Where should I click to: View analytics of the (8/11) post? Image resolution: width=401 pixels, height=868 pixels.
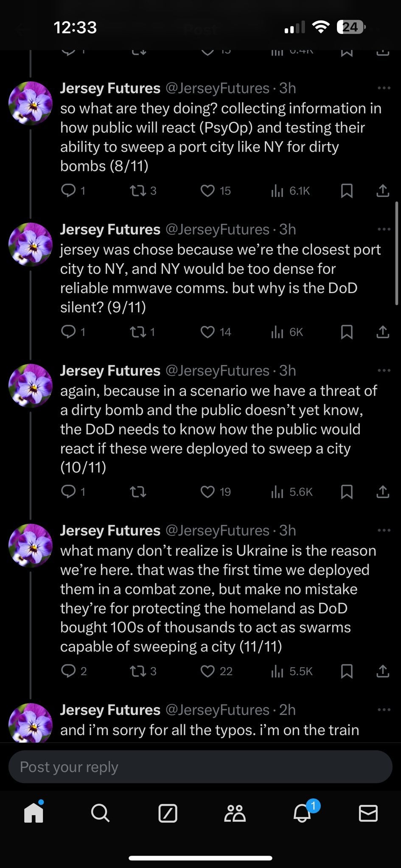[x=277, y=191]
